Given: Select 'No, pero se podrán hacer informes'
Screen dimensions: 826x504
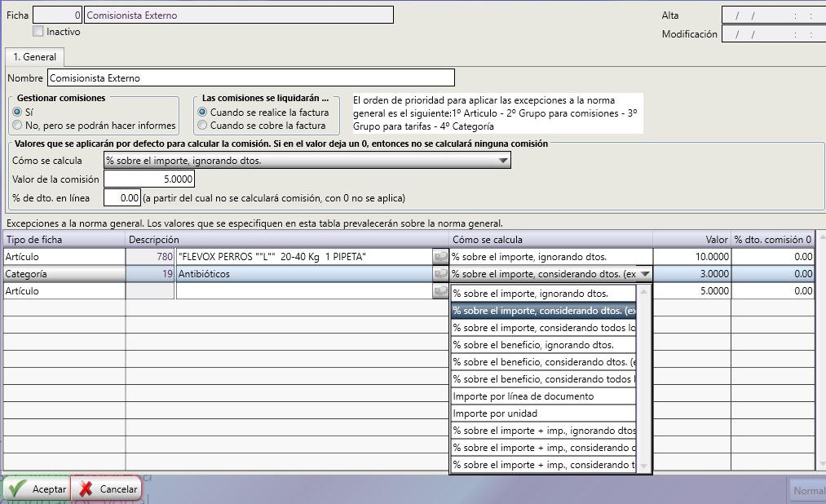Looking at the screenshot, I should [x=18, y=126].
